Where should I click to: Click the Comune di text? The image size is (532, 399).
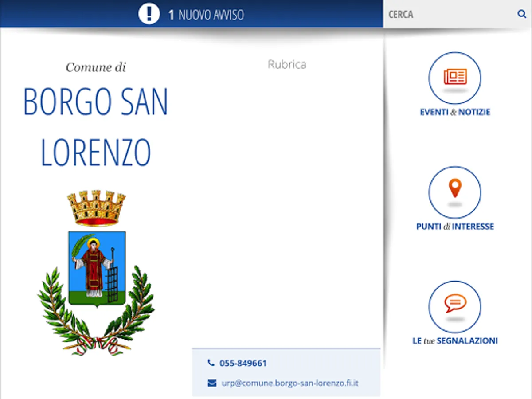click(96, 67)
